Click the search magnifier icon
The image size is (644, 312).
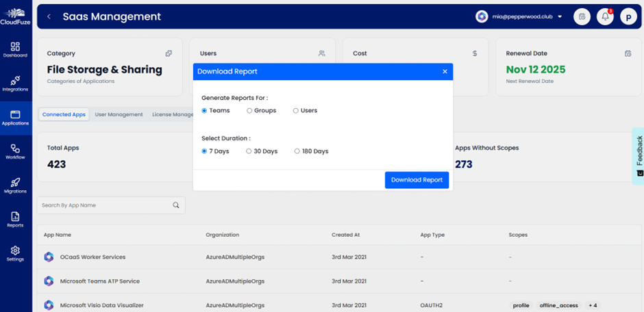pyautogui.click(x=176, y=205)
